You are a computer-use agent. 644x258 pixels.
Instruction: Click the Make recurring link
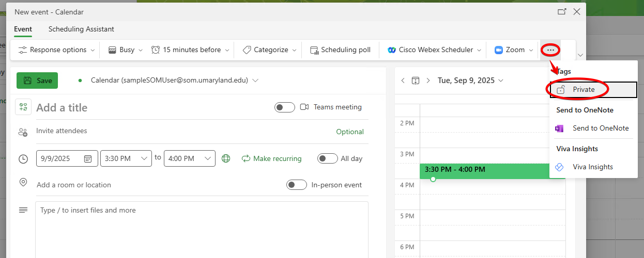click(x=271, y=159)
